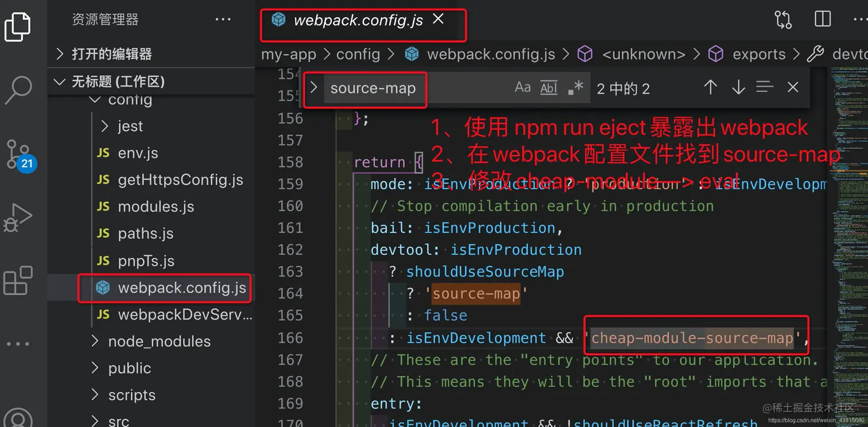Click <unknown> symbol in the breadcrumb
The image size is (868, 427).
(644, 54)
